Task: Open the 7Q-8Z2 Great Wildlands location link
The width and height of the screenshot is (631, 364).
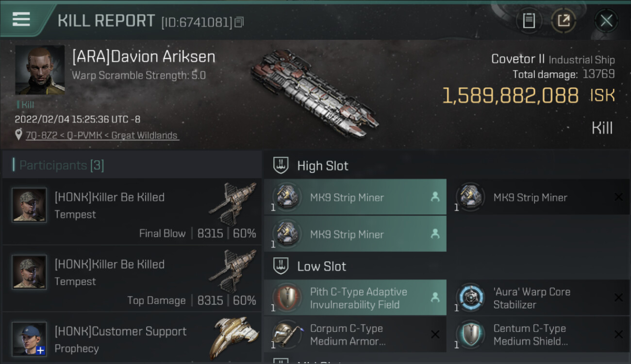Action: tap(102, 135)
